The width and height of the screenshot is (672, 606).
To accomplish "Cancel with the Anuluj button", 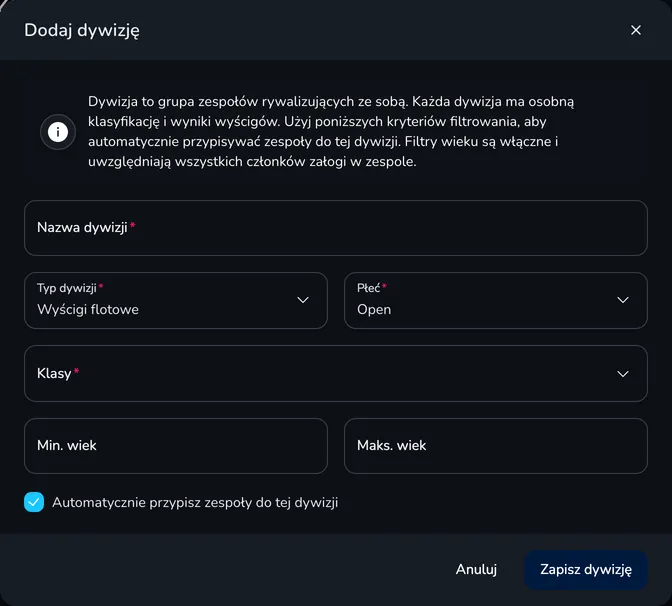I will [x=476, y=569].
